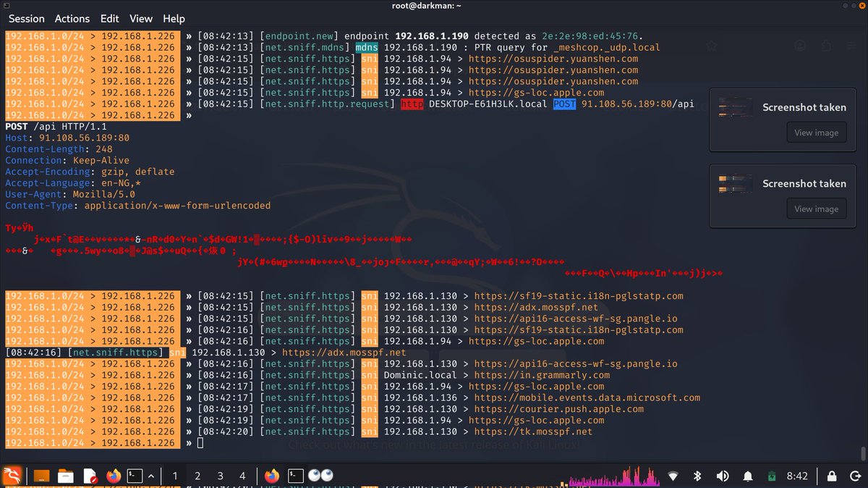Image resolution: width=868 pixels, height=488 pixels.
Task: Open the pink CPU graph monitor
Action: [613, 477]
